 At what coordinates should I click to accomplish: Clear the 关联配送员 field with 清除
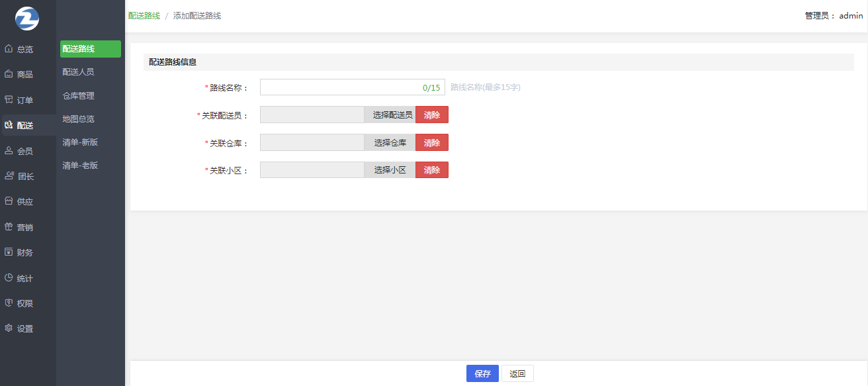(431, 115)
